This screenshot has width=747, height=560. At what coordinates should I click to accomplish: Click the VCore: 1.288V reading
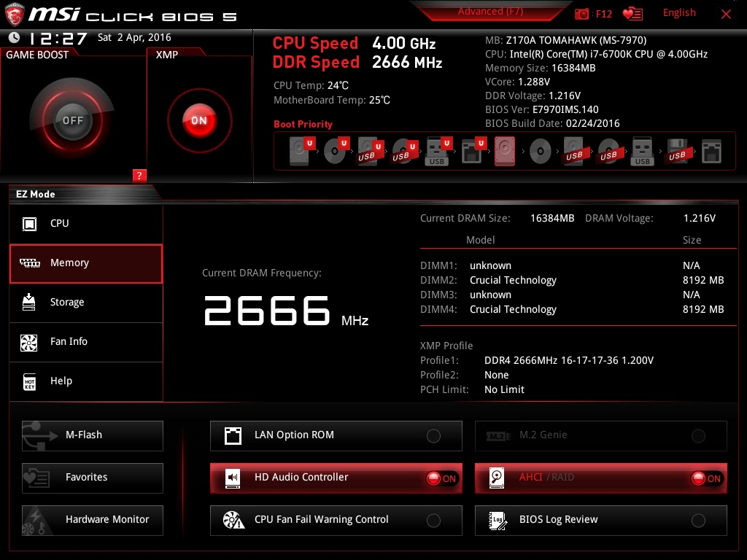517,82
